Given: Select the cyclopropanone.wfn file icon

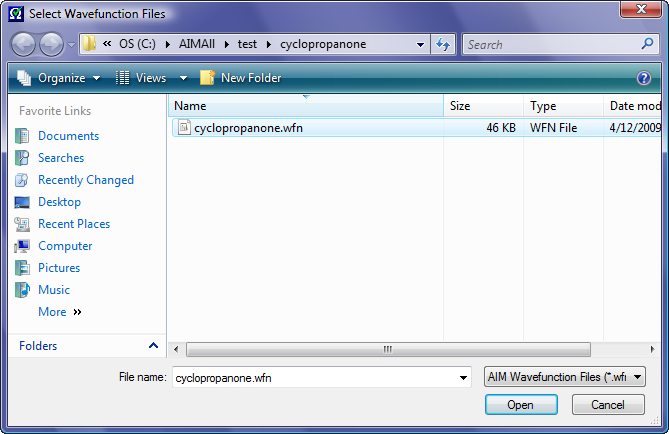Looking at the screenshot, I should pos(183,128).
